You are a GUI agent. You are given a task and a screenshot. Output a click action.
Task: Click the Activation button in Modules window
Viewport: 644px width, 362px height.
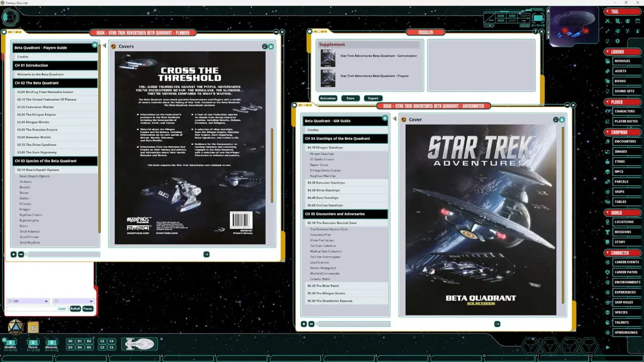point(328,98)
